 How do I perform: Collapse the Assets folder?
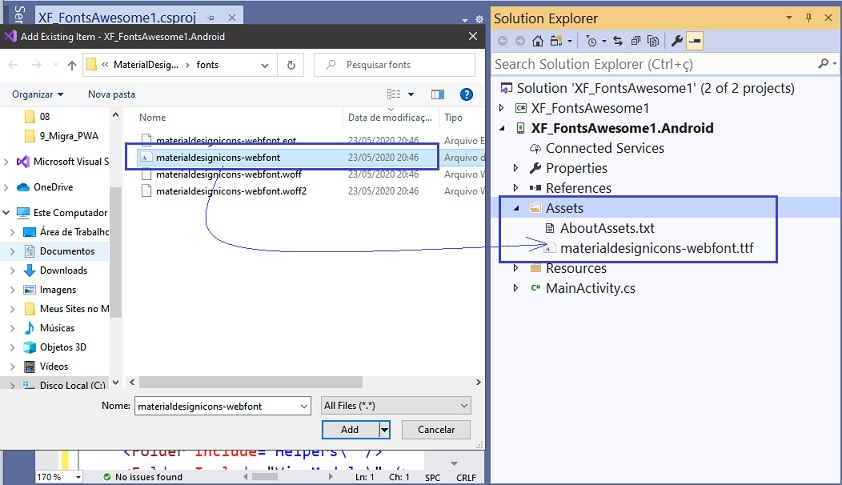(x=517, y=208)
